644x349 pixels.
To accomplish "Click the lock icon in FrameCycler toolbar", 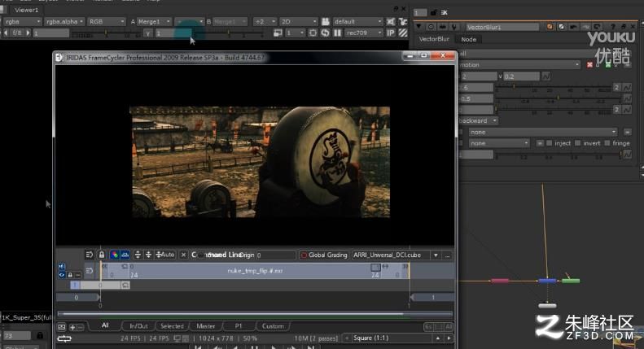I will (102, 255).
